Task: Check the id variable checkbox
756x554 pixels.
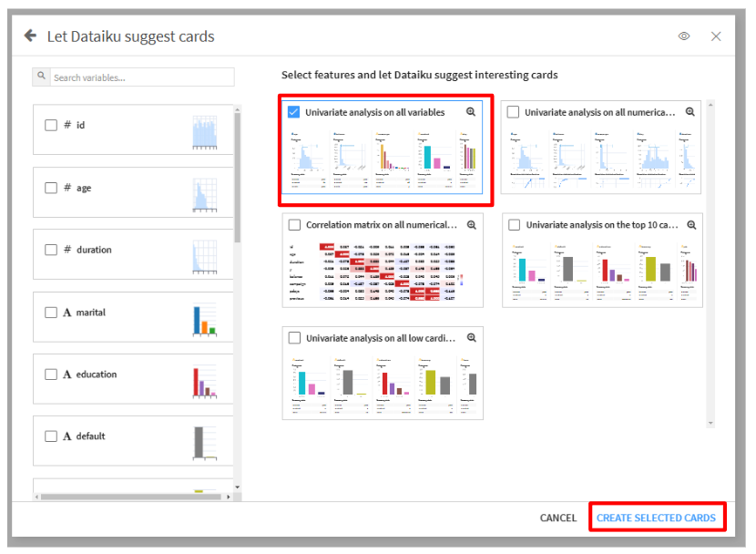Action: point(51,126)
